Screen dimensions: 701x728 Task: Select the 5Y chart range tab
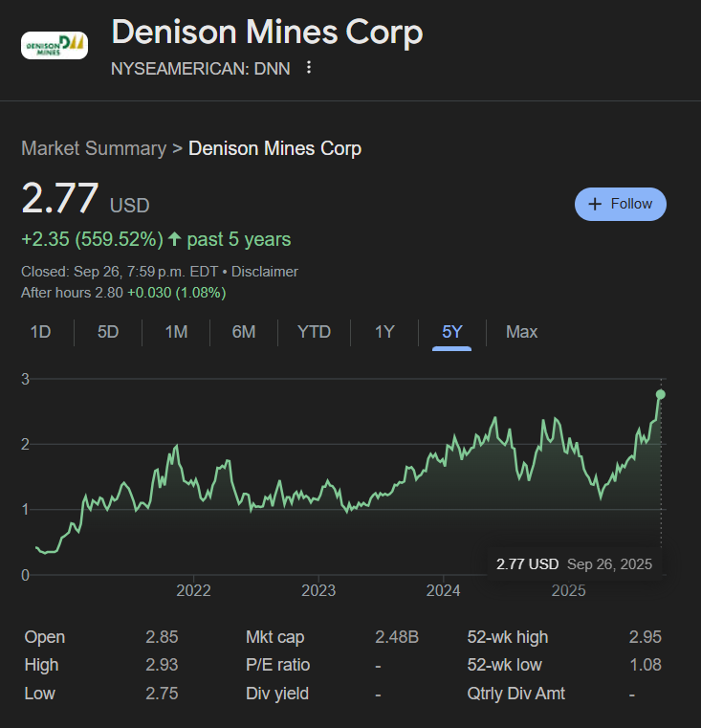[x=451, y=332]
